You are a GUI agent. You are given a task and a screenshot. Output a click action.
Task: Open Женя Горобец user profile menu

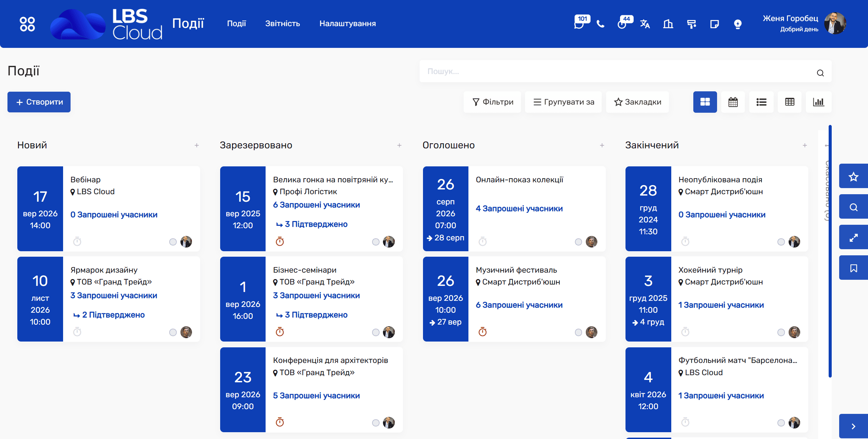pyautogui.click(x=804, y=23)
